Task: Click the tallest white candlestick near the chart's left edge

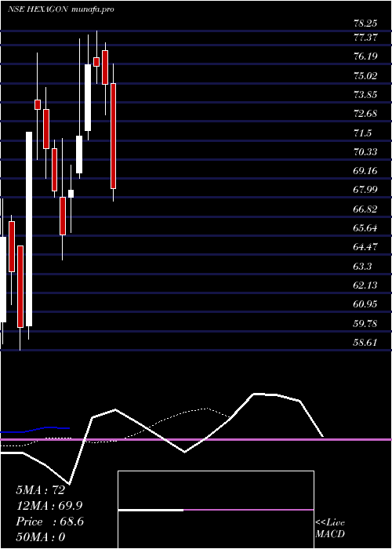Action: coord(29,229)
